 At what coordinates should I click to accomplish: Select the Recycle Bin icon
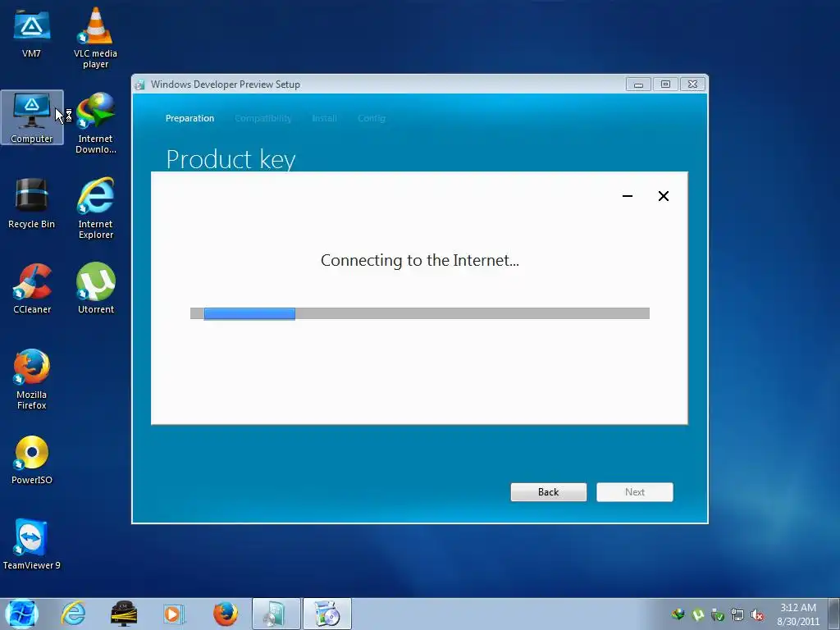(32, 203)
